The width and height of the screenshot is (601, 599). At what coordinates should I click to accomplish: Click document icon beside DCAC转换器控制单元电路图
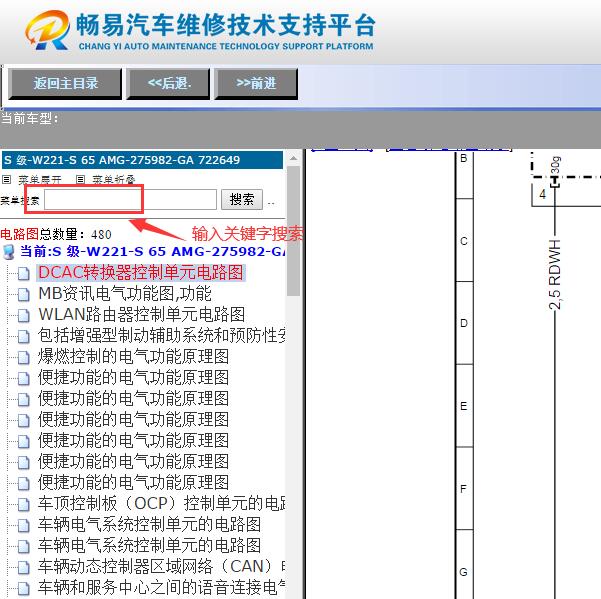tap(24, 274)
